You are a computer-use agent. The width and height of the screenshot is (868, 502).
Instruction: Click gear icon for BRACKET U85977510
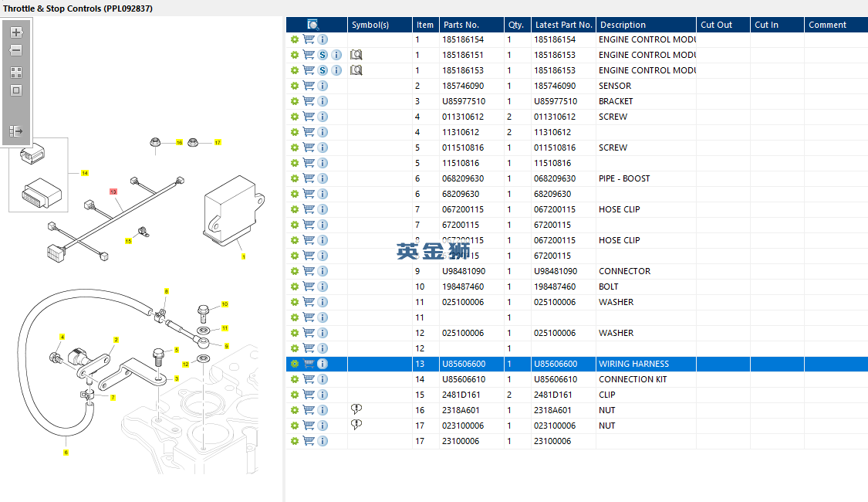[295, 101]
